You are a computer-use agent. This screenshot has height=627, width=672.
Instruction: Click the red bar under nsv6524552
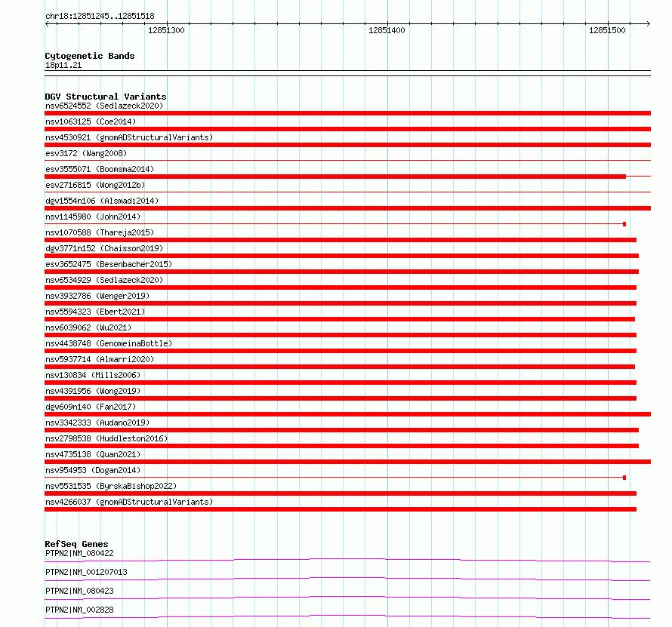(347, 113)
